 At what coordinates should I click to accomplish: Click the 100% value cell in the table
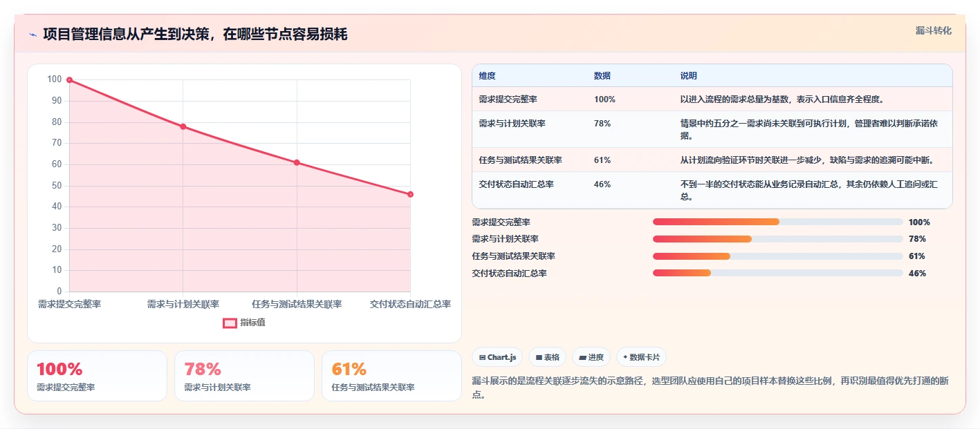[x=604, y=99]
